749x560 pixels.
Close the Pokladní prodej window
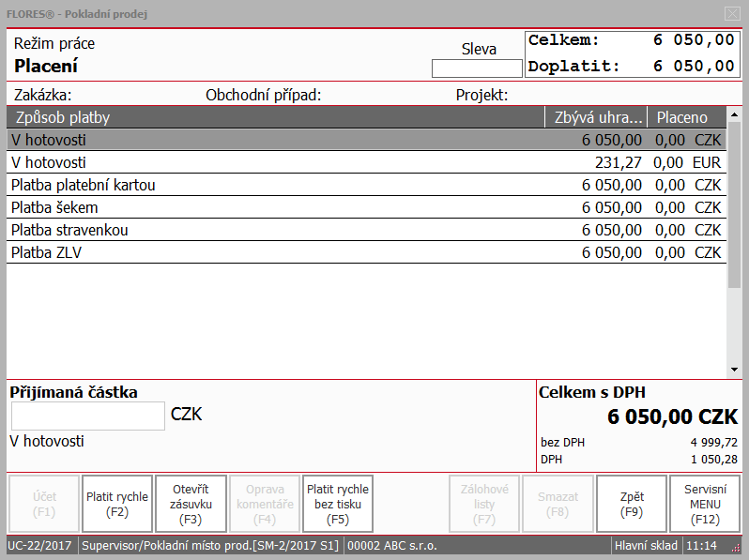732,13
